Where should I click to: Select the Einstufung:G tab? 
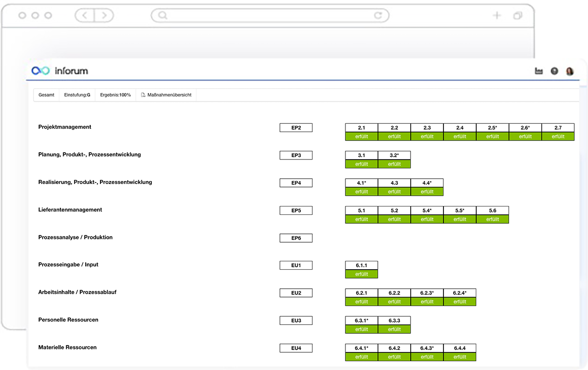[x=77, y=94]
